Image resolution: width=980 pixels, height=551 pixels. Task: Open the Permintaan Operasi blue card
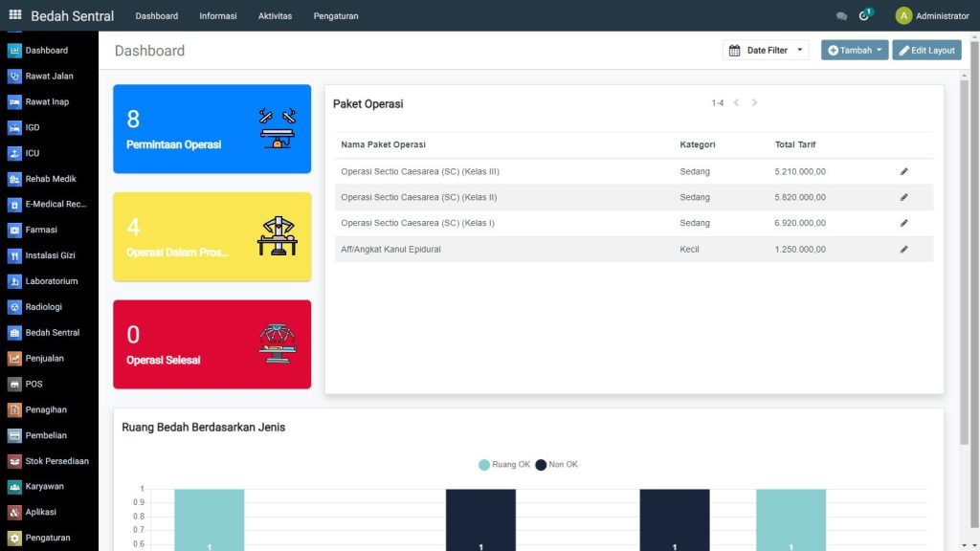point(212,129)
